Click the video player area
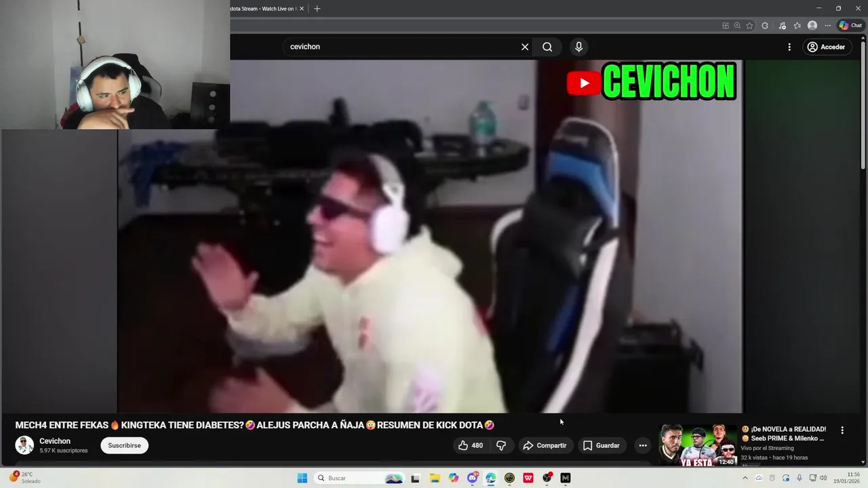This screenshot has width=868, height=488. (x=430, y=237)
